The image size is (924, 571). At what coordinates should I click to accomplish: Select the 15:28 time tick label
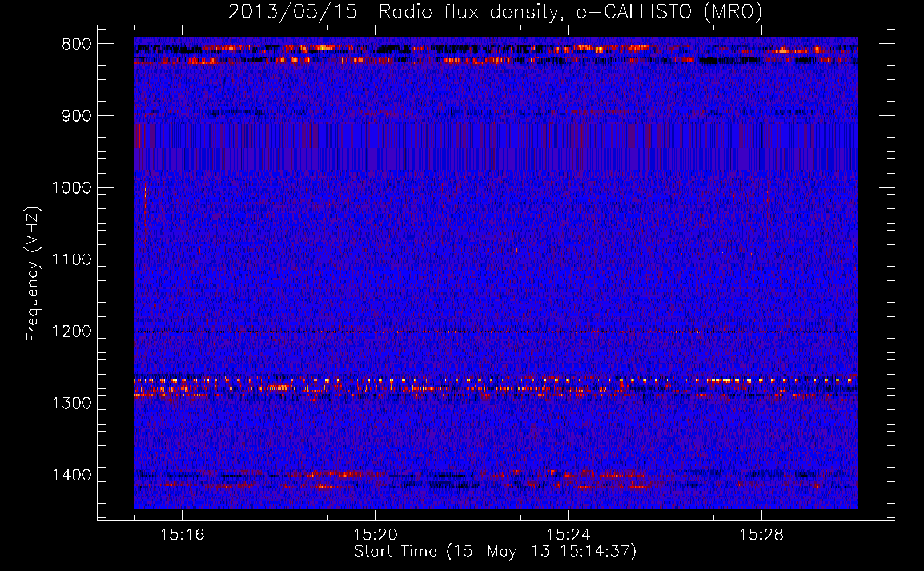761,535
